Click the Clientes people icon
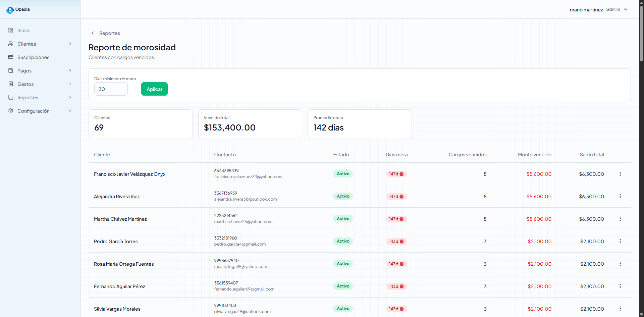The width and height of the screenshot is (644, 317). coord(11,44)
